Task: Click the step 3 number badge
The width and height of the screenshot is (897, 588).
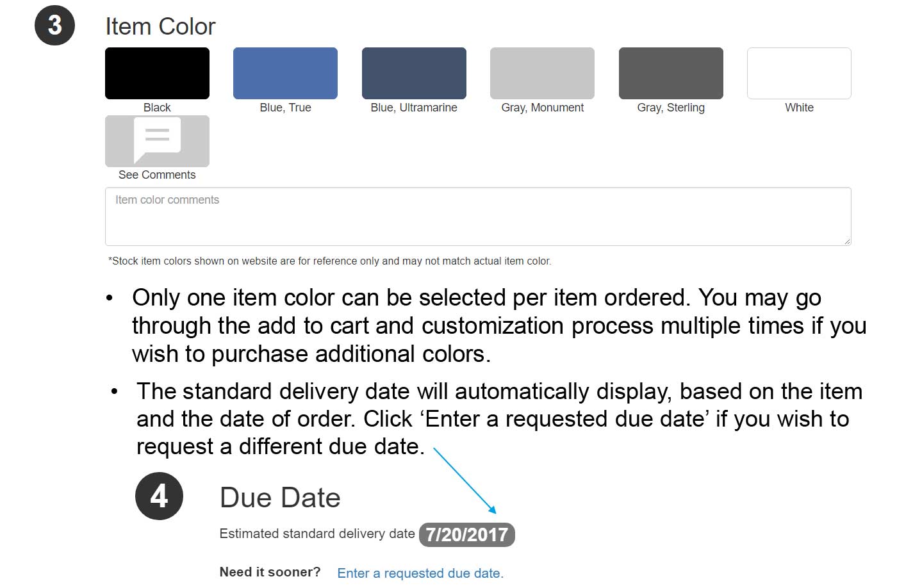Action: click(x=54, y=26)
